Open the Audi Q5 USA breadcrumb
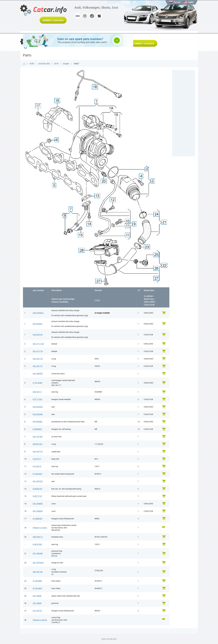Viewport: 218px width, 644px height. click(44, 64)
